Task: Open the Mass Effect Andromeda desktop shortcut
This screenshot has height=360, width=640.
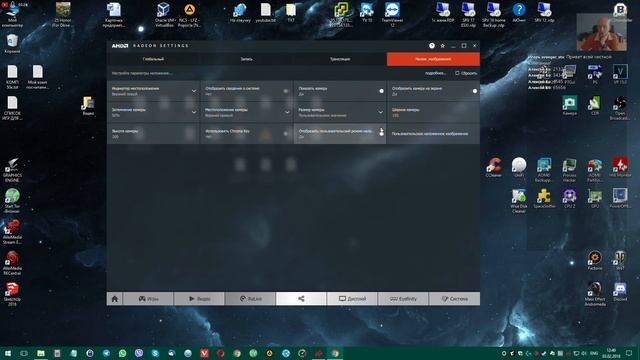Action: coord(595,294)
